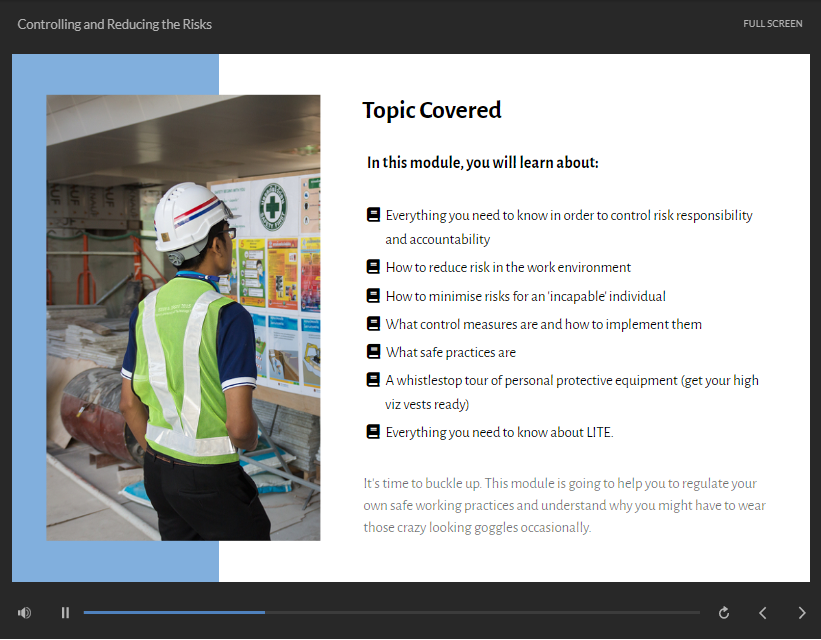Click book icon beside 'Everything you need to know in order'
Image resolution: width=821 pixels, height=640 pixels.
[373, 215]
